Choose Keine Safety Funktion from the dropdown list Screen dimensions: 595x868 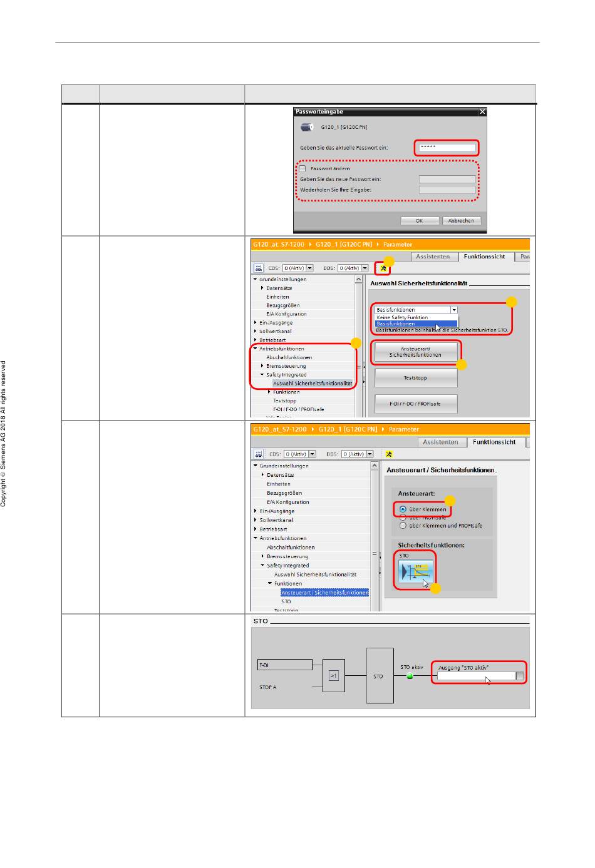click(x=416, y=317)
